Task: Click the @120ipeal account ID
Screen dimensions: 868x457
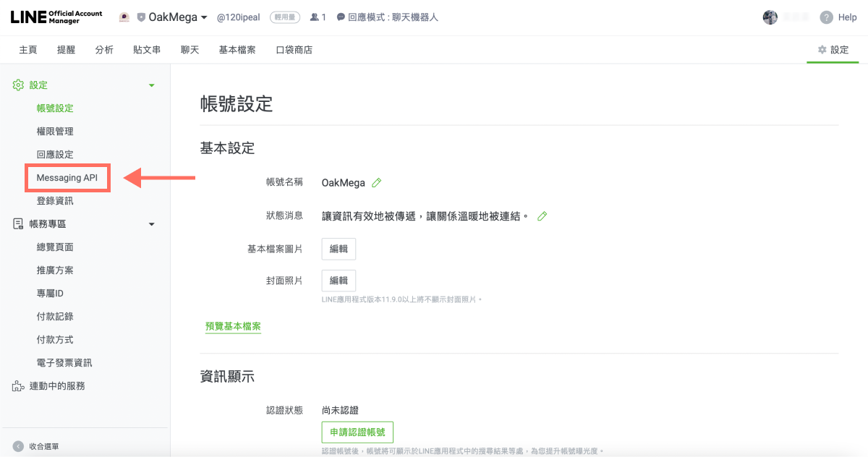Action: pos(239,17)
